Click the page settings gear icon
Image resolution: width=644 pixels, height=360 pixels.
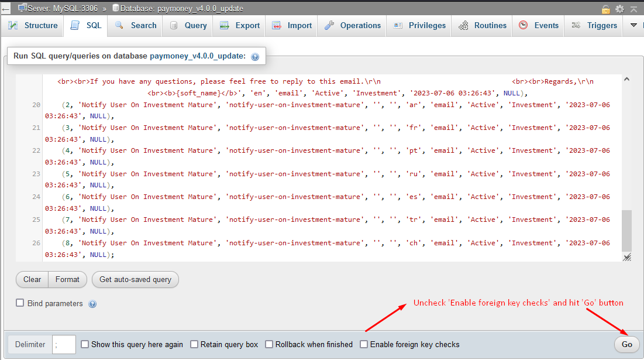click(619, 9)
